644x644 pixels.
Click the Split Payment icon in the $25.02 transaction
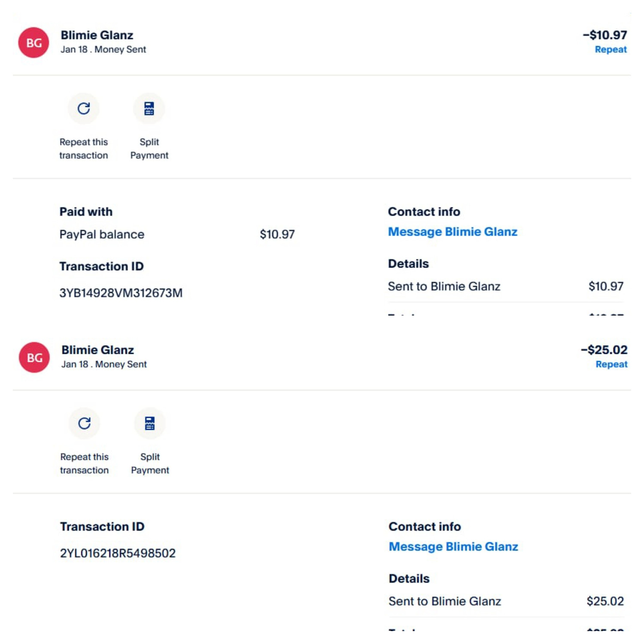[x=150, y=423]
